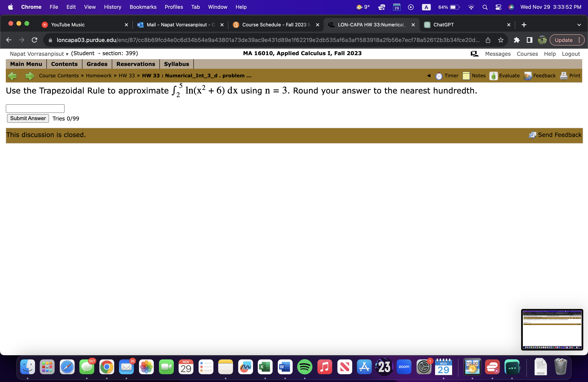Click the Messages computer icon
This screenshot has height=382, width=588.
coord(474,54)
